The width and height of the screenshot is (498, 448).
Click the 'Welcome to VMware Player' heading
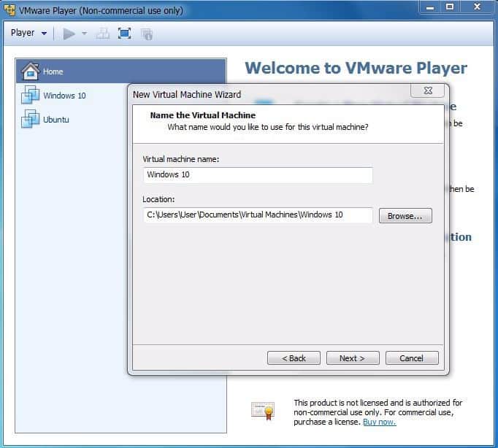356,68
